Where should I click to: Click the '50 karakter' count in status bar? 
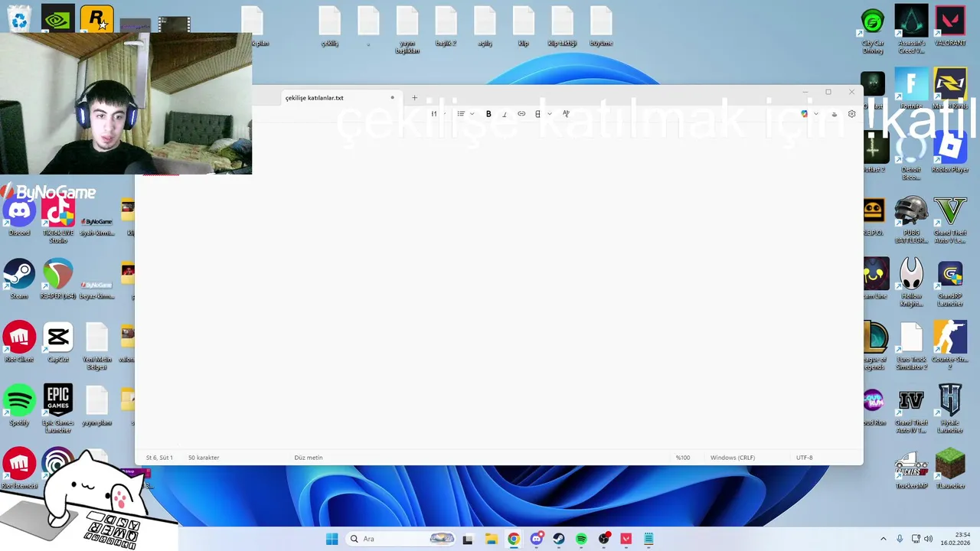[204, 458]
